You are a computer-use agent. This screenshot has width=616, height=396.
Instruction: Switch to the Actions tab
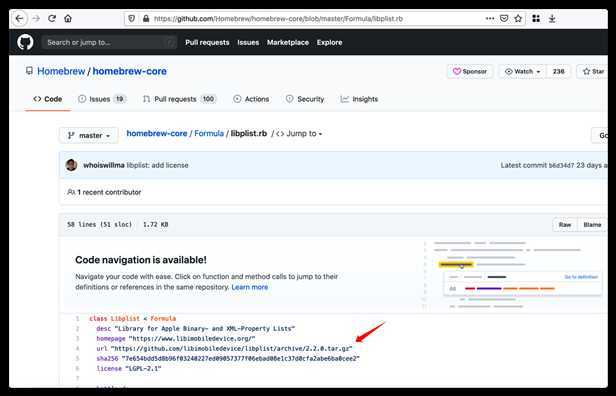(x=251, y=99)
